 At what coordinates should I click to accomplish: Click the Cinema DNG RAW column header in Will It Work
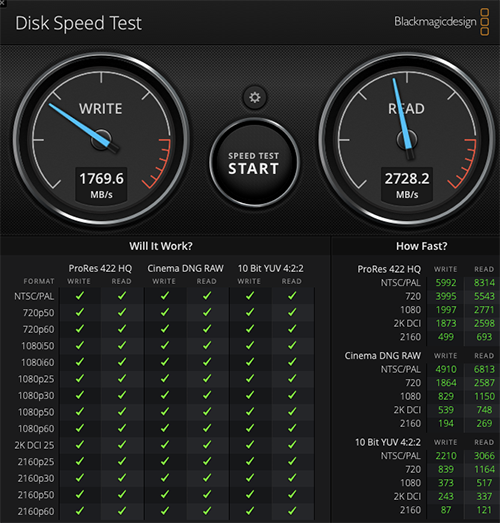point(185,269)
